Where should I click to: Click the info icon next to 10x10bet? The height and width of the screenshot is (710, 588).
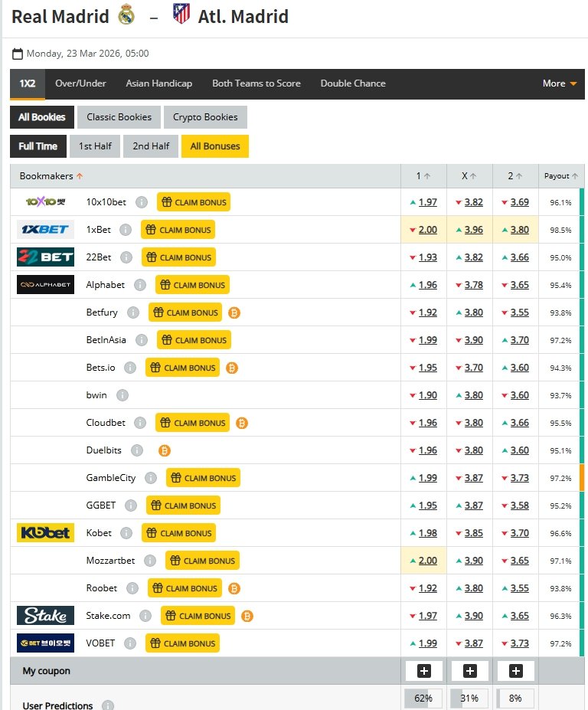point(142,202)
